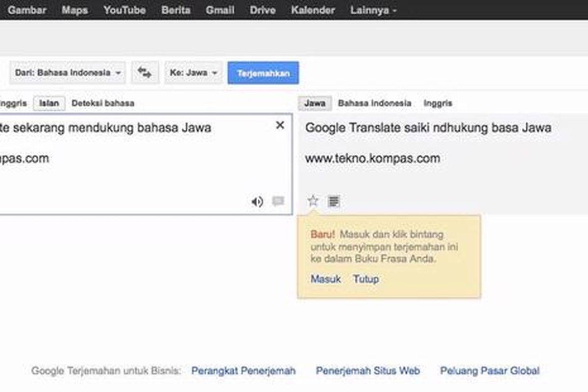Screen dimensions: 588x392
Task: Open YouTube from the top bar
Action: click(x=124, y=10)
